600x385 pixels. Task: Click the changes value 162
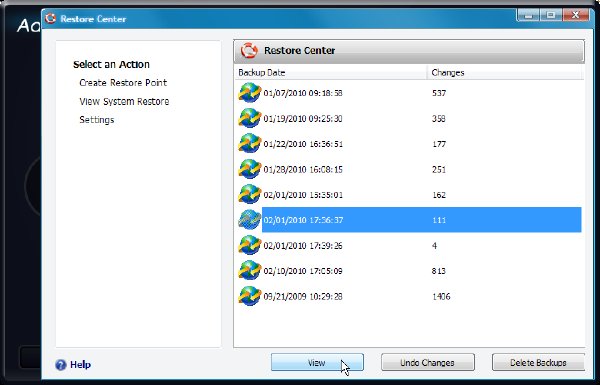[x=439, y=195]
